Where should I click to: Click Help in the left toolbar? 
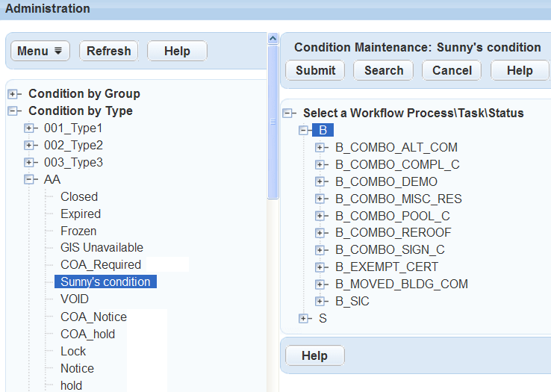pyautogui.click(x=177, y=51)
